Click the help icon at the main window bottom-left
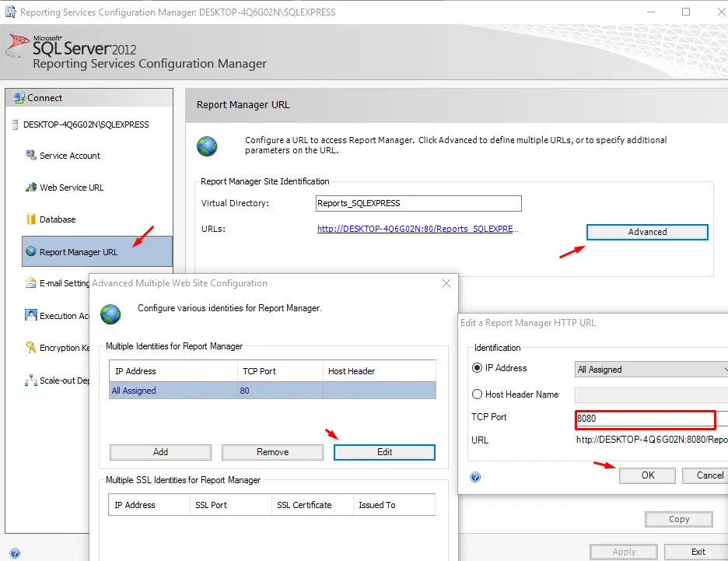This screenshot has height=561, width=728. click(x=15, y=553)
